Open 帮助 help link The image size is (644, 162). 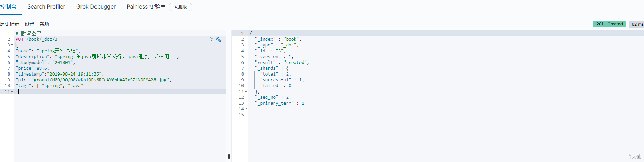(x=44, y=24)
